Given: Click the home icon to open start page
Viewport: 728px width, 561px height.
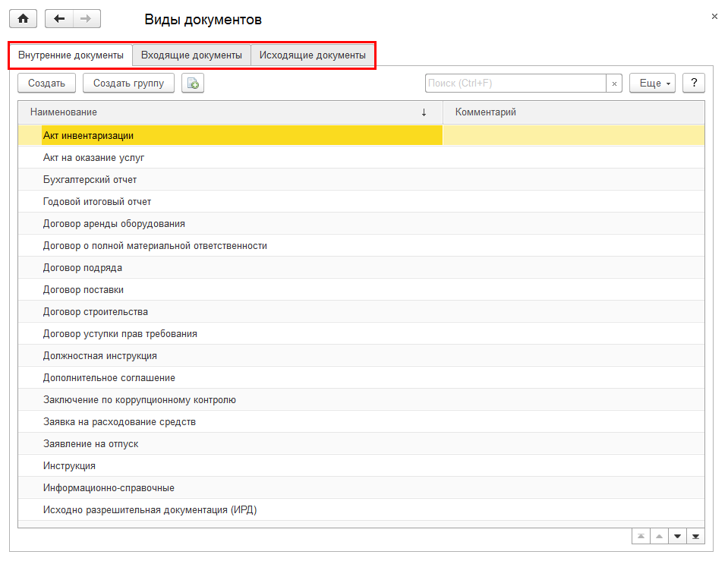Looking at the screenshot, I should [22, 17].
